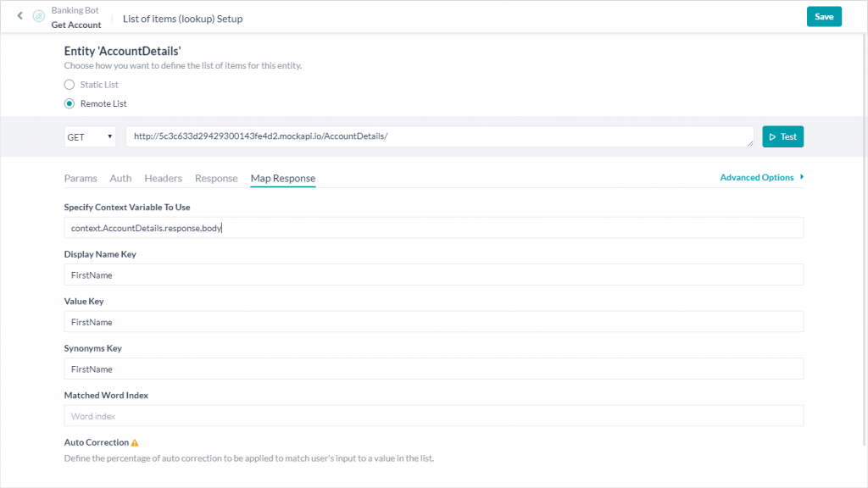Click the Auto Correction warning icon
Image resolution: width=868 pixels, height=488 pixels.
135,442
